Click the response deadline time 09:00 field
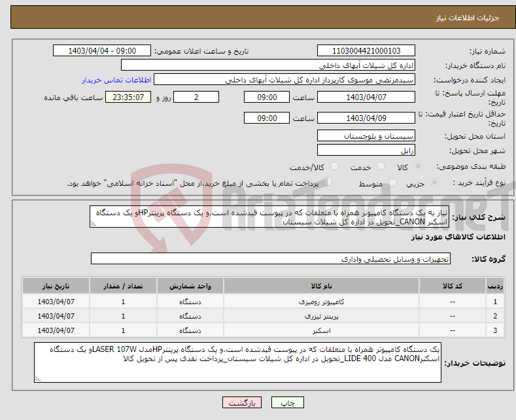The height and width of the screenshot is (420, 516). coord(267,97)
